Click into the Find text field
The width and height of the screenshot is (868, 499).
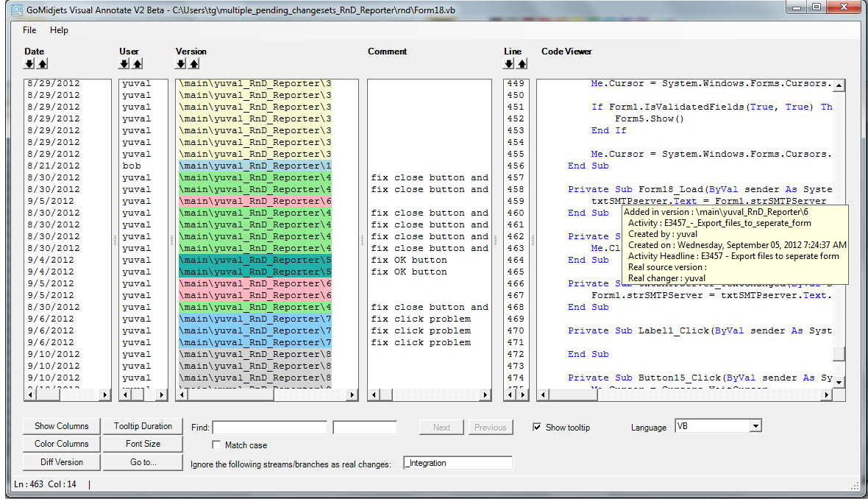(x=269, y=428)
